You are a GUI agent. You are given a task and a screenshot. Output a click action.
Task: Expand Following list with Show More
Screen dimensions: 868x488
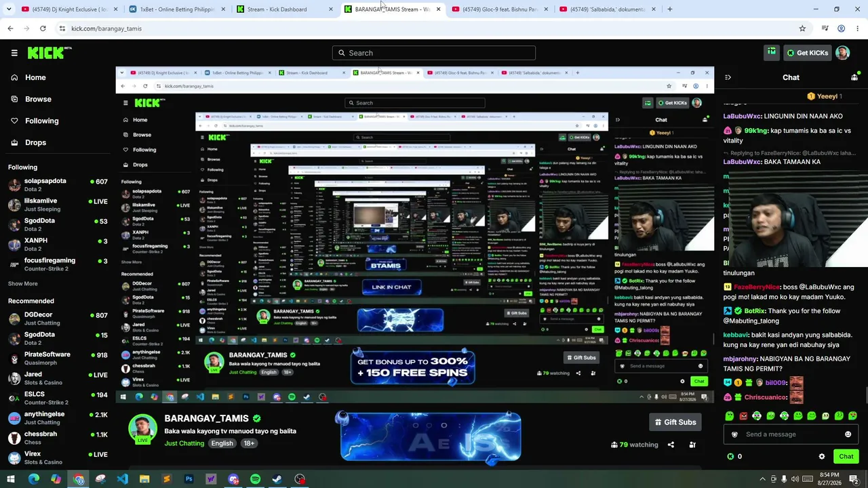23,283
